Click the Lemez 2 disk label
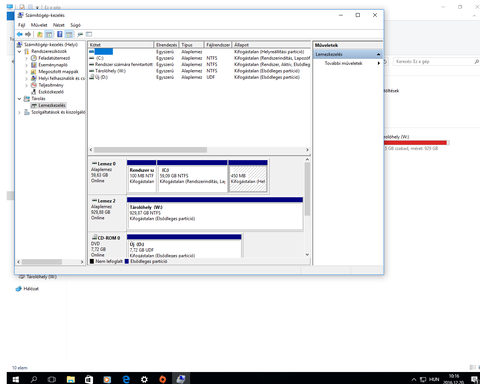The width and height of the screenshot is (480, 384). pos(107,213)
